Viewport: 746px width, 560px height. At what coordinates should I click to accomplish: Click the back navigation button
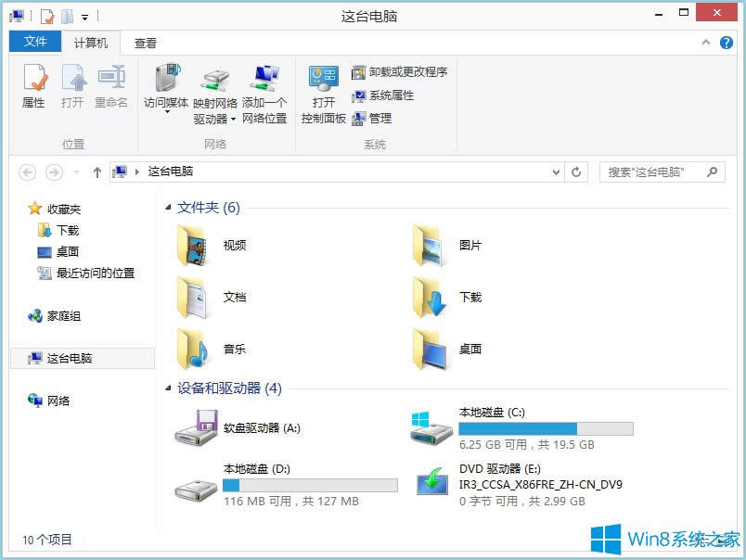coord(28,172)
